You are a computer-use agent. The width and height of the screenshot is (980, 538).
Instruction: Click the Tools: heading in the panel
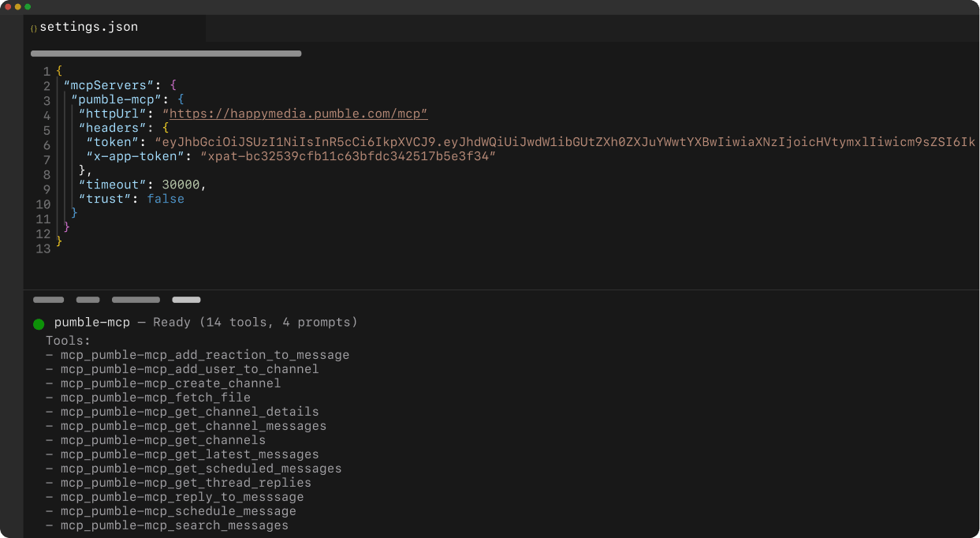(69, 341)
